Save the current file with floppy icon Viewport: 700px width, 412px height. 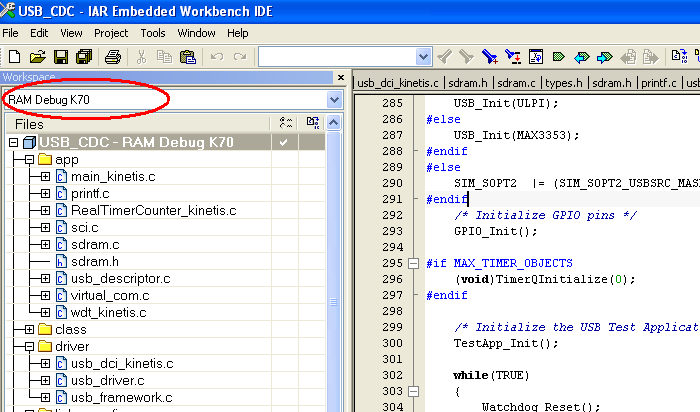point(61,57)
